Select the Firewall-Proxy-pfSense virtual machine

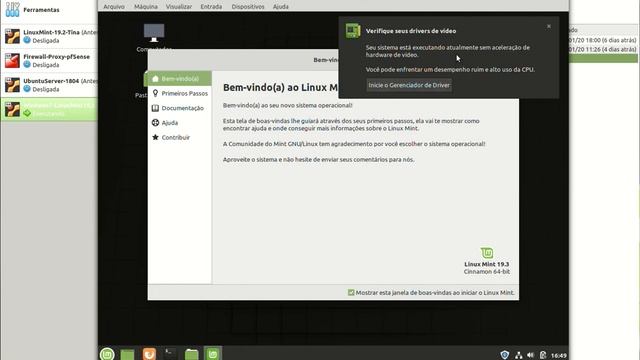49,60
